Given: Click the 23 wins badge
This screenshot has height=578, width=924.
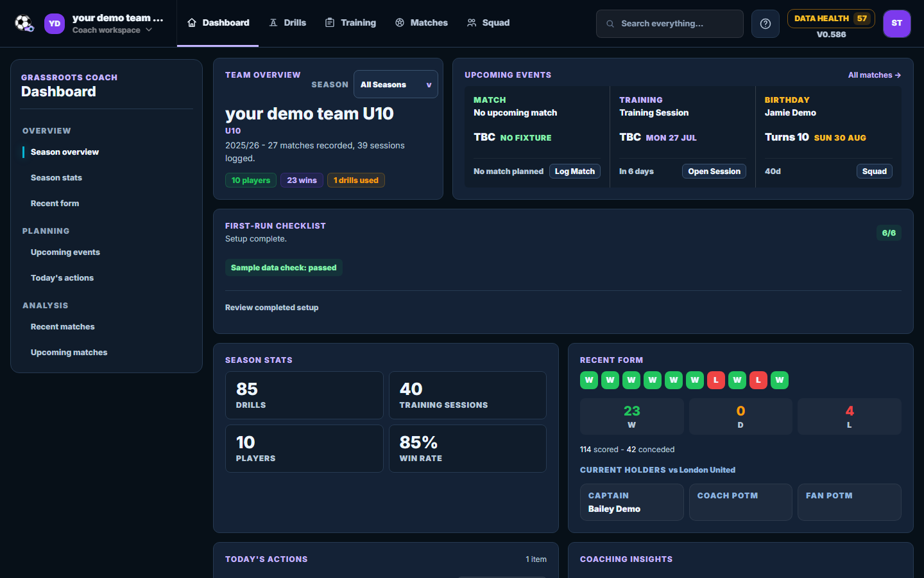Looking at the screenshot, I should (x=302, y=180).
